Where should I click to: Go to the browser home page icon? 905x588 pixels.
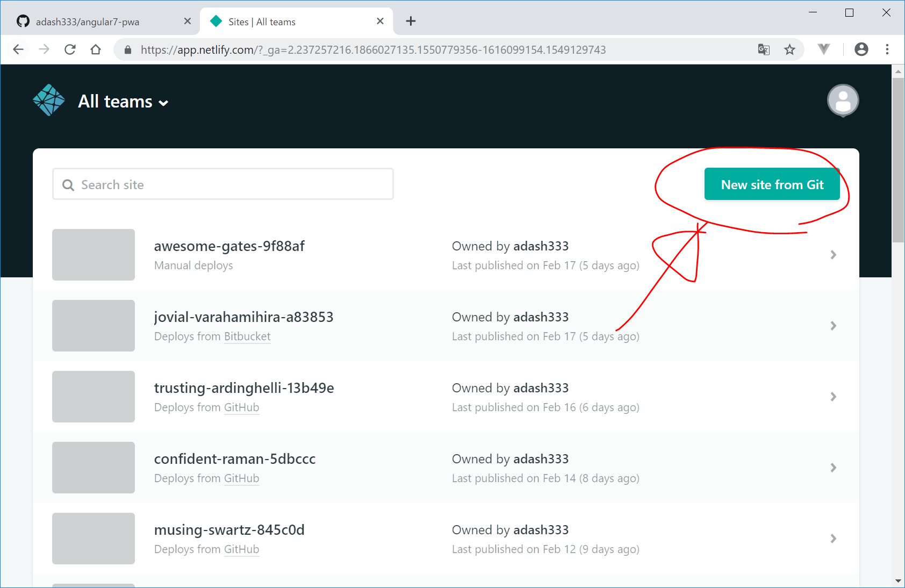click(96, 49)
